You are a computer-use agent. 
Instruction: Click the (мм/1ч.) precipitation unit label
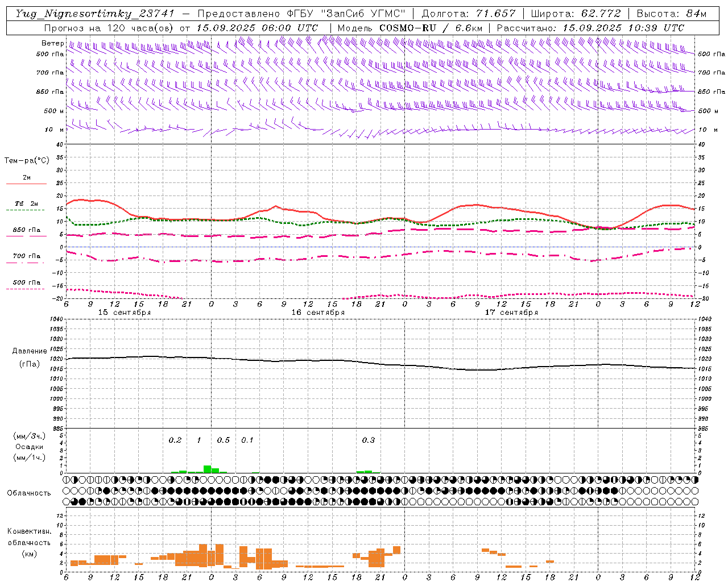pyautogui.click(x=30, y=458)
